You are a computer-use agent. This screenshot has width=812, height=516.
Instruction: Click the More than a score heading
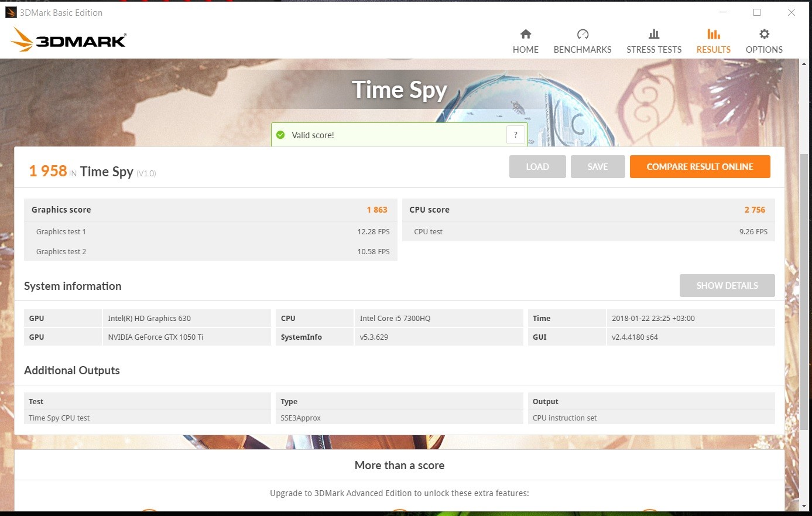399,465
